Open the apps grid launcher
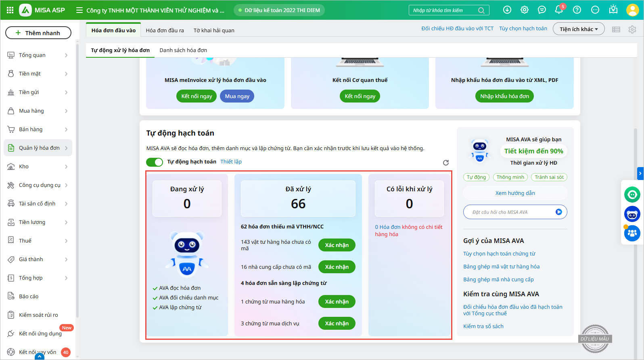 [x=10, y=10]
